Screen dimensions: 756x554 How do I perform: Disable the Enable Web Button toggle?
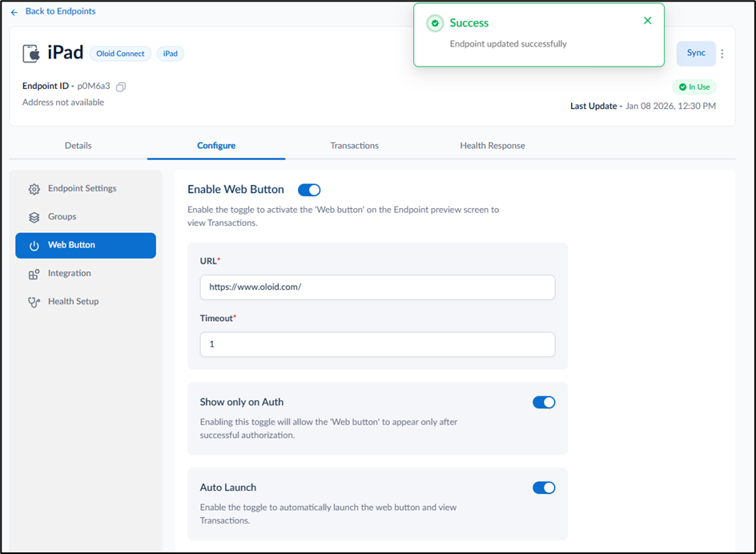click(x=309, y=190)
